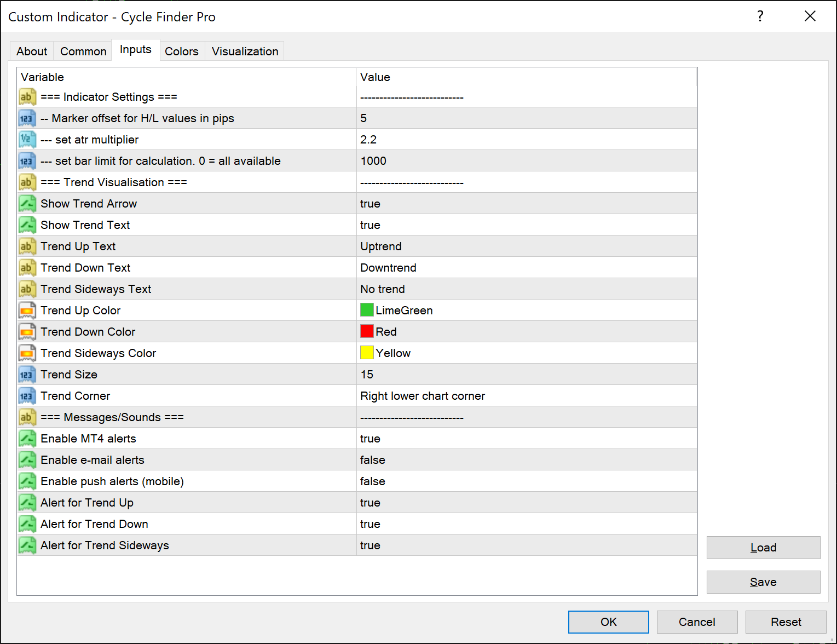Click the icon beside Indicator Settings header
The height and width of the screenshot is (644, 837).
[x=27, y=97]
